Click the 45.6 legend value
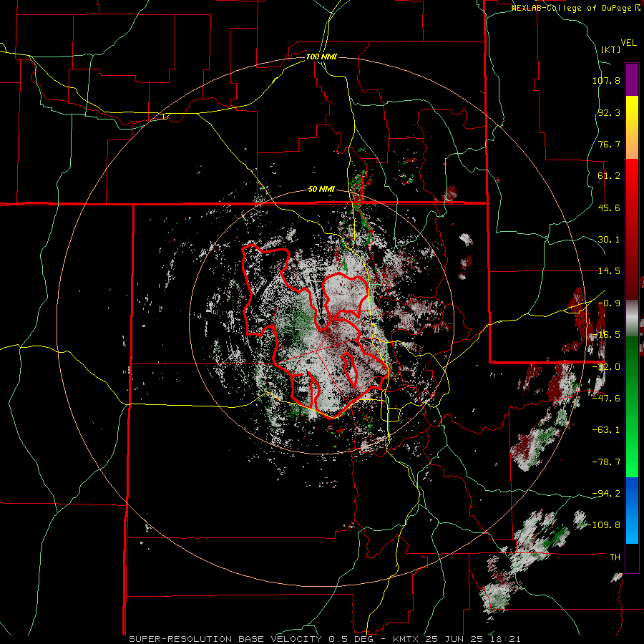644x644 pixels. (x=609, y=208)
